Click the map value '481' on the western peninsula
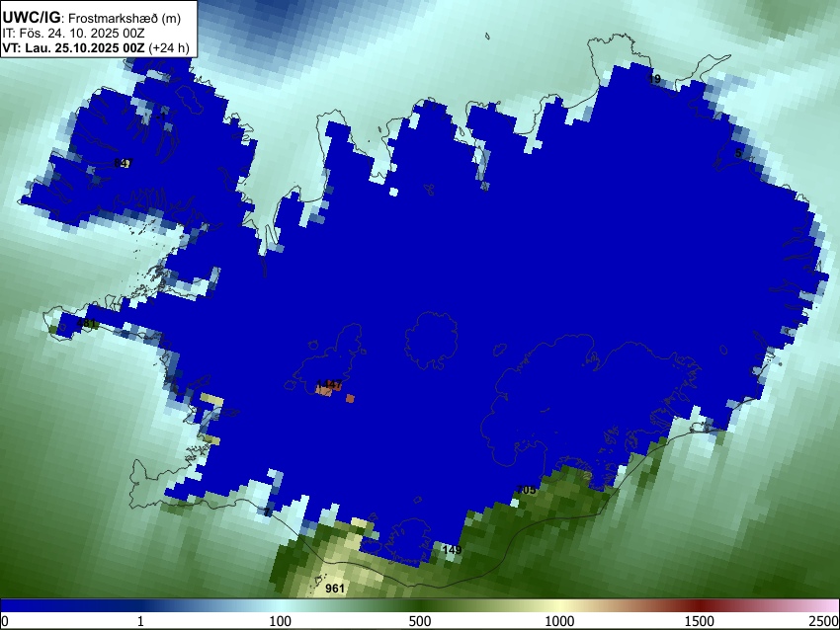840x630 pixels. 86,323
